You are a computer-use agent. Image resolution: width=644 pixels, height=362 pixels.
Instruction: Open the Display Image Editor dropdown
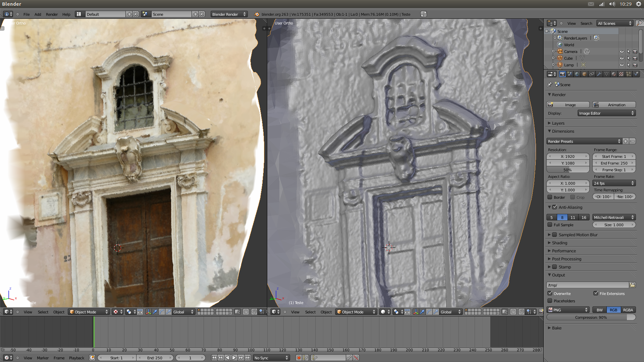(x=606, y=113)
